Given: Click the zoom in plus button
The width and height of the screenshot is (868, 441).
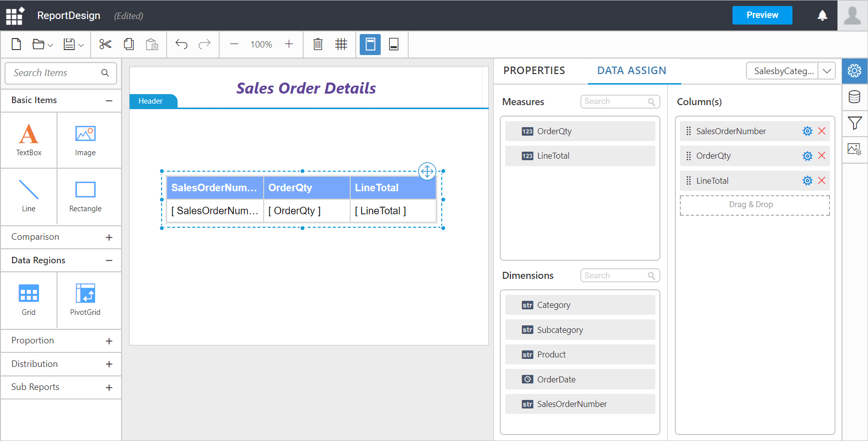Looking at the screenshot, I should click(289, 45).
